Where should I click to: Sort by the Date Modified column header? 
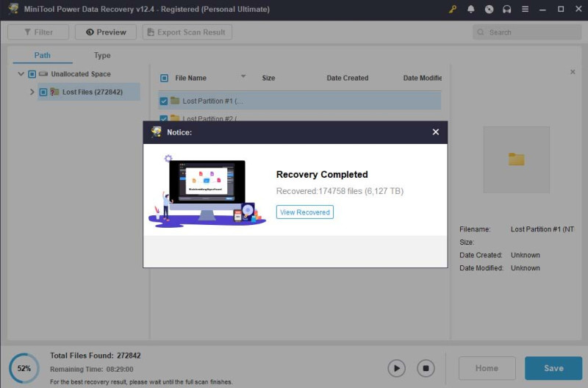coord(422,78)
